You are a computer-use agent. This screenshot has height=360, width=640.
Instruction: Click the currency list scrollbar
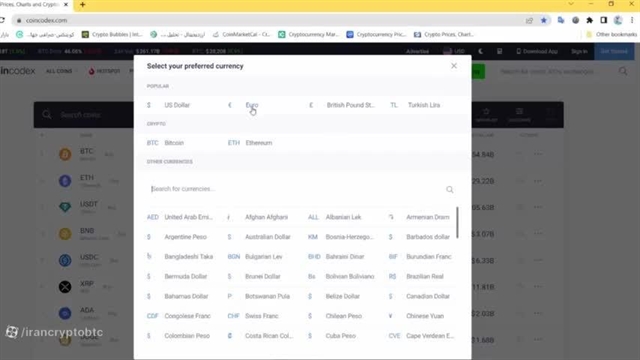[x=457, y=222]
